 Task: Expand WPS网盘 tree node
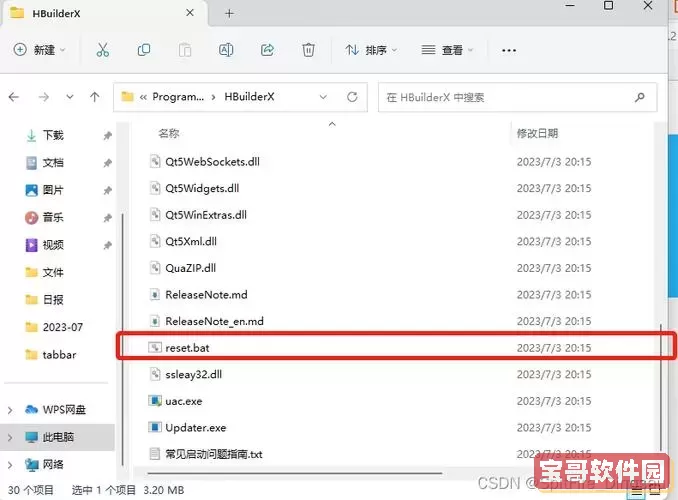click(10, 410)
